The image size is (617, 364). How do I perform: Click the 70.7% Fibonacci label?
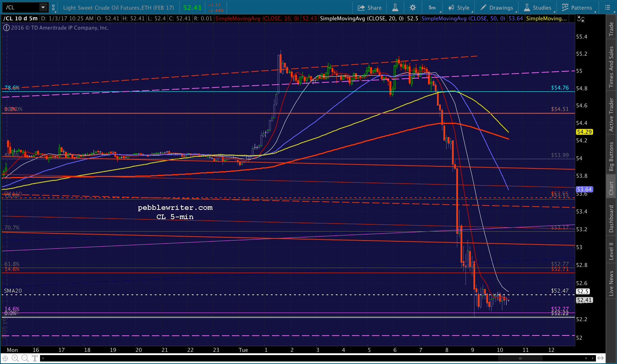[12, 228]
